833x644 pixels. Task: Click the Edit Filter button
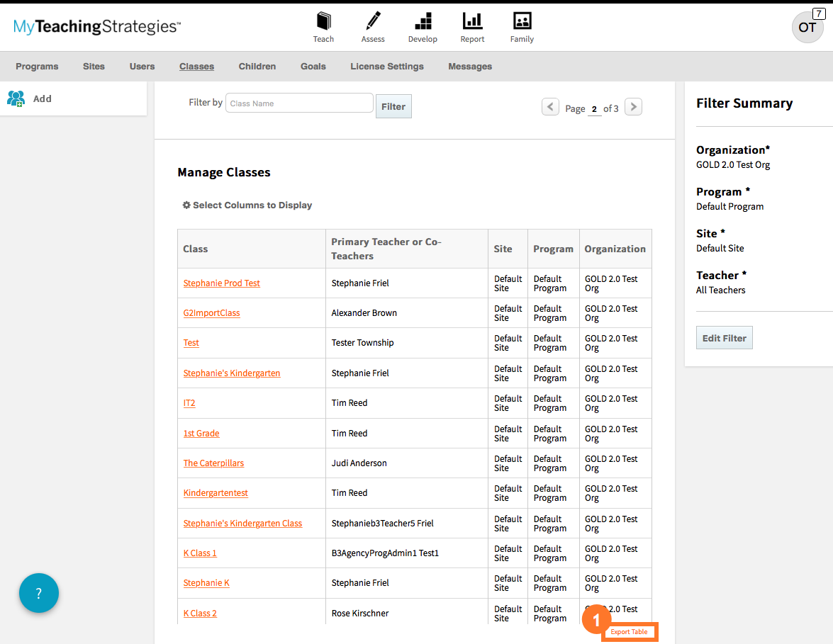(x=724, y=337)
